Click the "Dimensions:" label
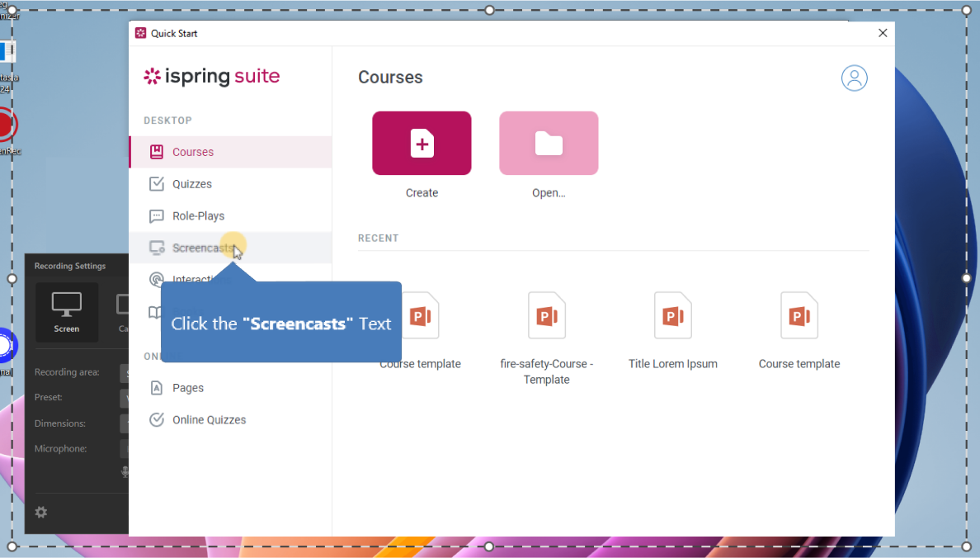 (x=60, y=423)
